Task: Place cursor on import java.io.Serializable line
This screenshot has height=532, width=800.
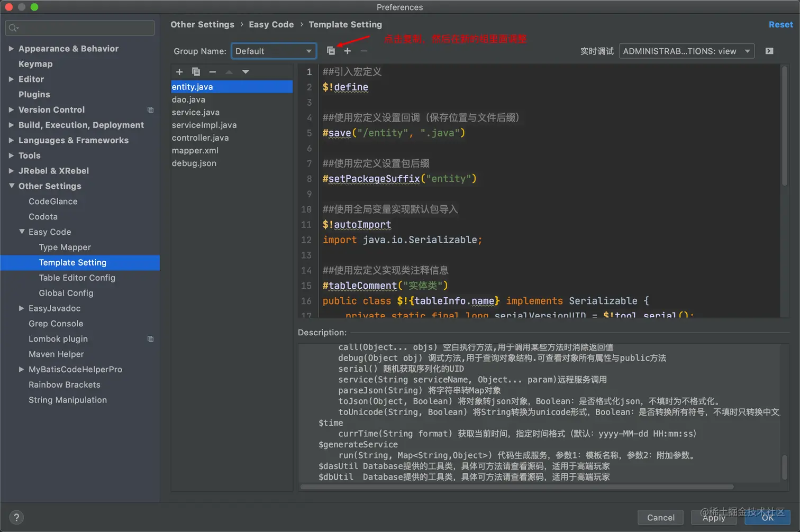Action: (402, 240)
